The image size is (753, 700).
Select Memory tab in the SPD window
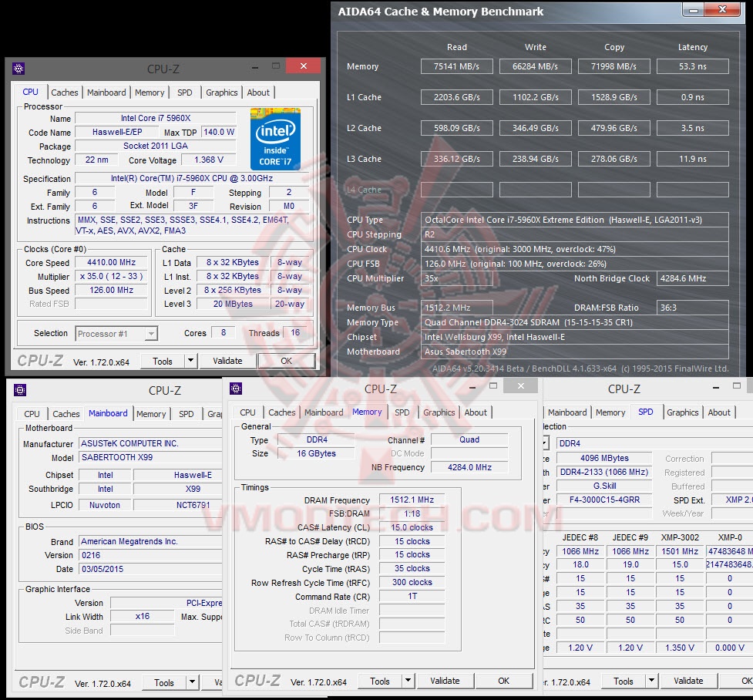(x=610, y=412)
